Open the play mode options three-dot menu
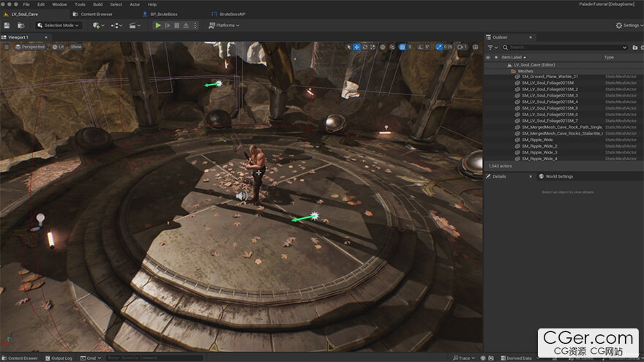The width and height of the screenshot is (644, 362). [195, 26]
